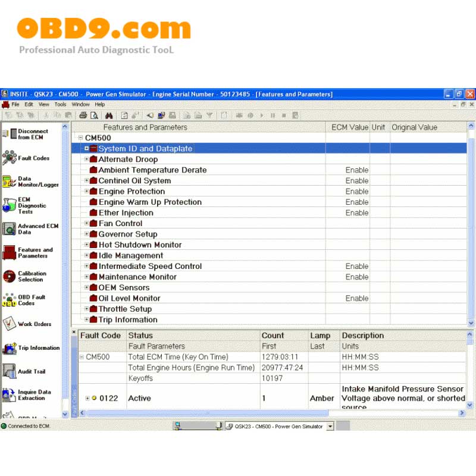
Task: Click the ECM Value column header
Action: [x=348, y=127]
